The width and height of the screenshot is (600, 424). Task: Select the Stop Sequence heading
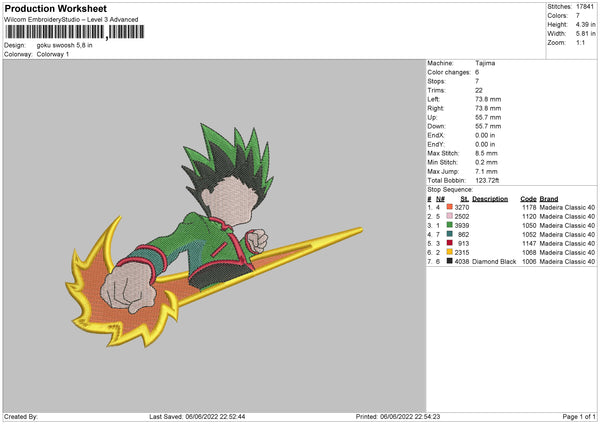pyautogui.click(x=449, y=187)
